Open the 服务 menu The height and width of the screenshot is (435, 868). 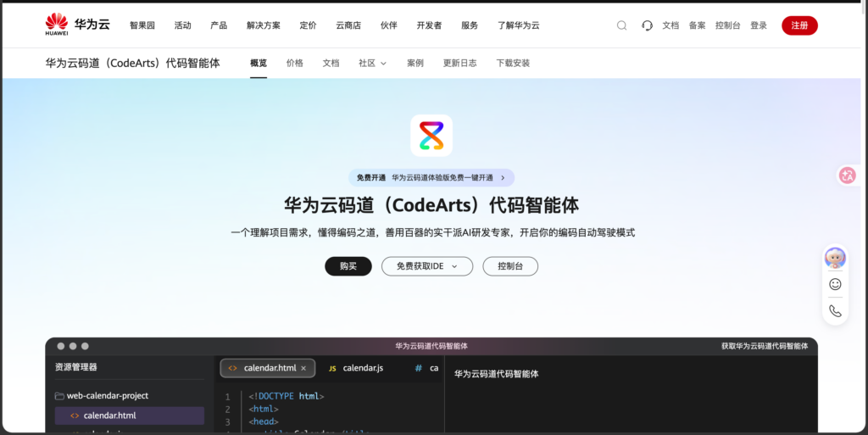470,25
